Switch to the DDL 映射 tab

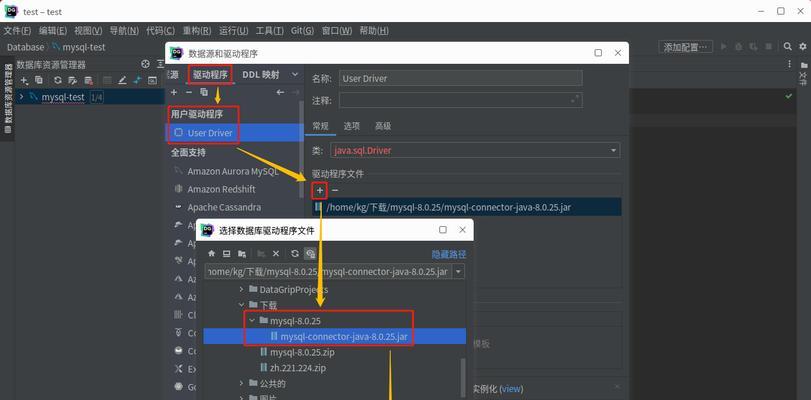(261, 75)
